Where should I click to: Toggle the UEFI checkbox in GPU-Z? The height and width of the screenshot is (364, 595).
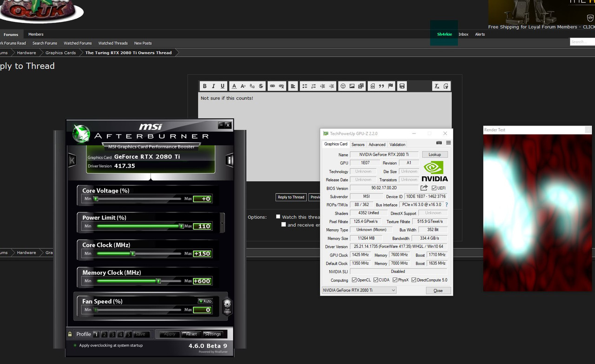[434, 188]
